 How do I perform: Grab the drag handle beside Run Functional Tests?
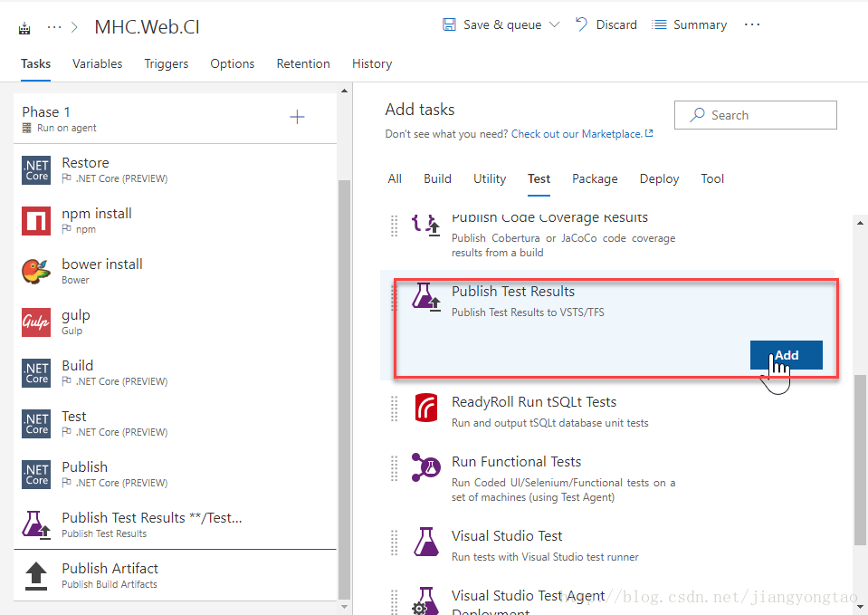(x=394, y=468)
